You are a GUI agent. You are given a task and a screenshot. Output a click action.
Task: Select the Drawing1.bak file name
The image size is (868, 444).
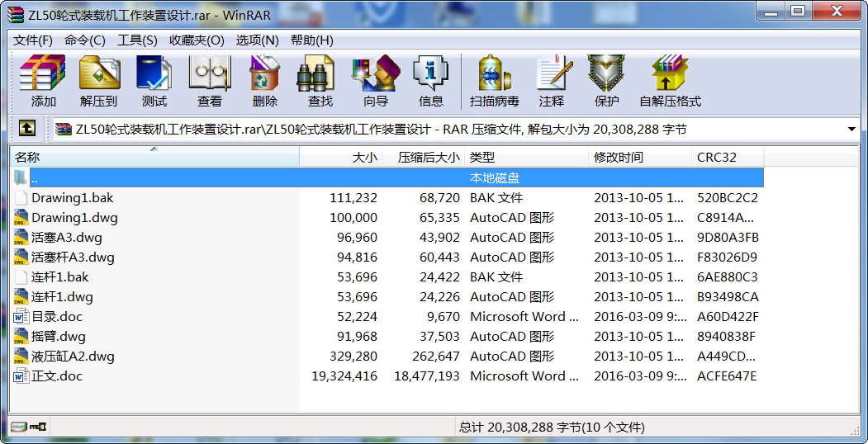(73, 197)
